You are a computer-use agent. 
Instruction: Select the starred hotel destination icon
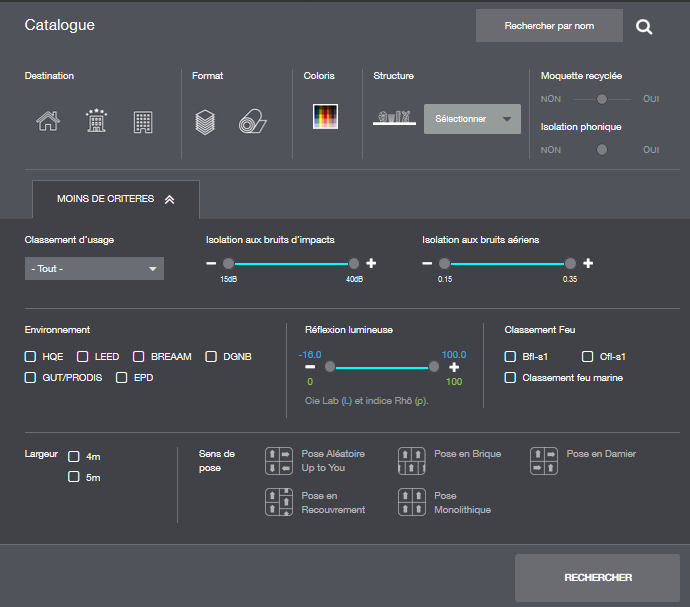coord(96,121)
